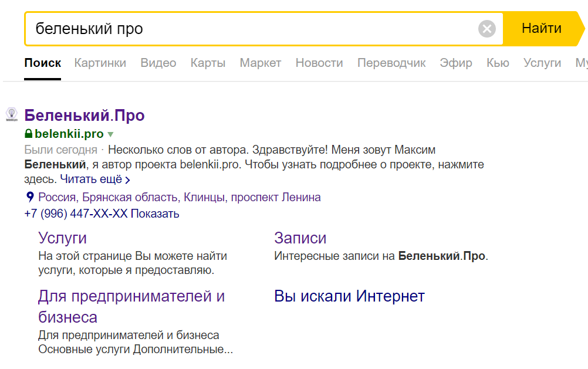Screen dimensions: 588x369
Task: Click the description Интересные записи на Беленький.Про
Action: pyautogui.click(x=381, y=256)
